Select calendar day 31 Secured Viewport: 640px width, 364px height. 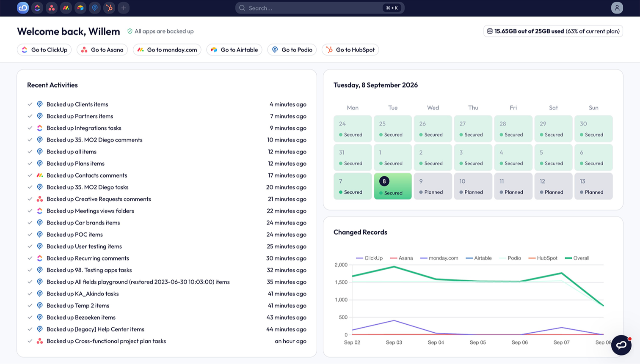pos(353,157)
